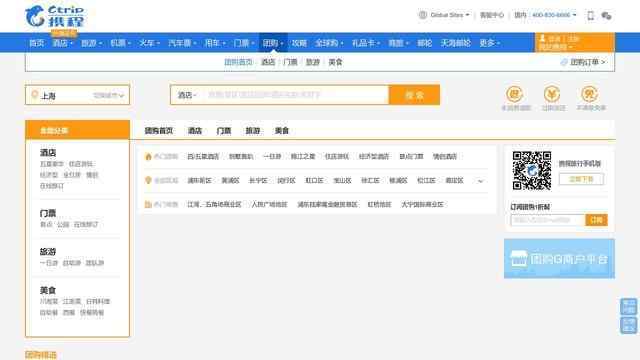The width and height of the screenshot is (640, 360).
Task: Go to 首页 in blue navigation bar
Action: pyautogui.click(x=36, y=43)
